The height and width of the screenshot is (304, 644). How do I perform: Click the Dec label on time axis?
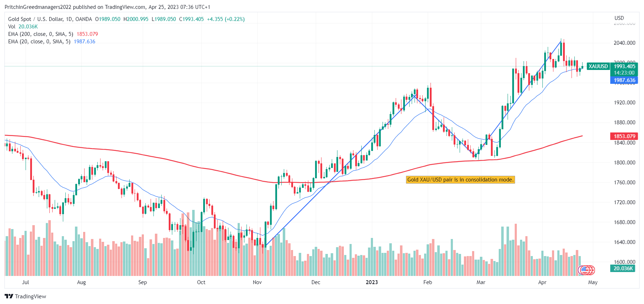[316, 282]
